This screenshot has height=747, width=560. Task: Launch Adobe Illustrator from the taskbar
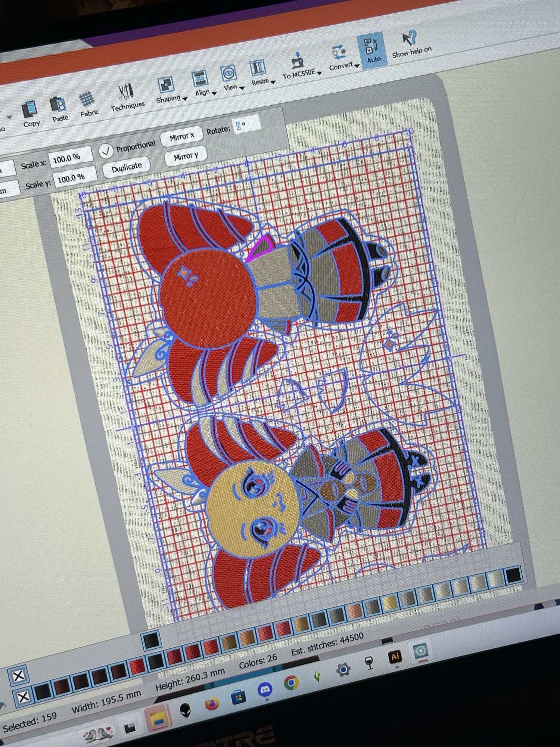tap(395, 657)
